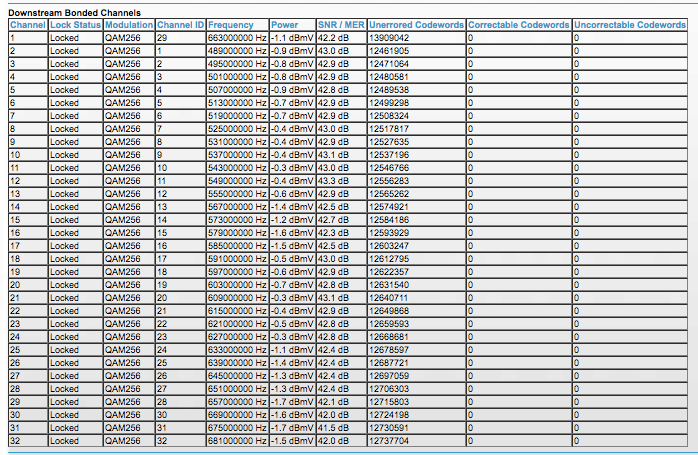The height and width of the screenshot is (455, 698).
Task: Click the 567000000 Hz frequency cell
Action: 237,206
